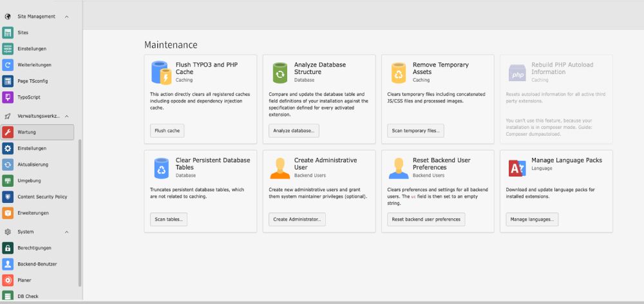Collapse the Verwaltungswerkzeuge section
Screen dimensions: 644x304
(x=67, y=116)
